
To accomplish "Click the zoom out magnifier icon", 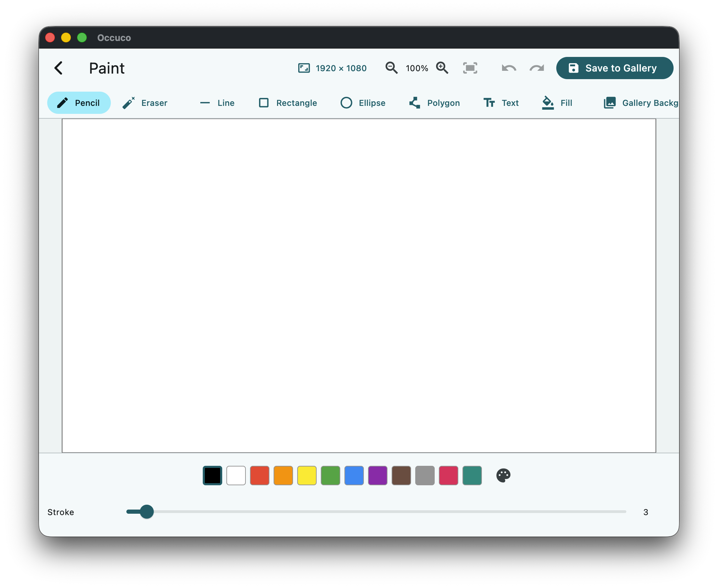I will pos(391,68).
